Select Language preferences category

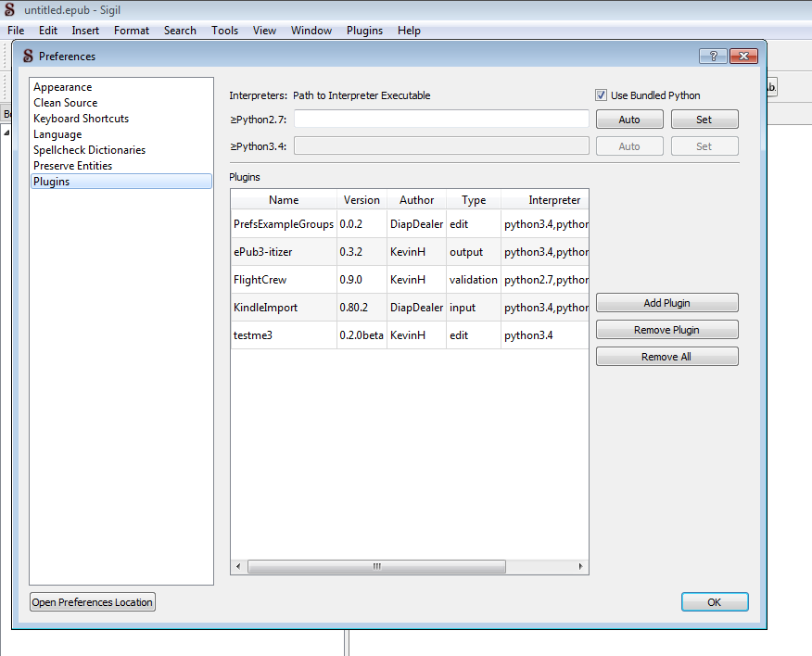(x=121, y=134)
